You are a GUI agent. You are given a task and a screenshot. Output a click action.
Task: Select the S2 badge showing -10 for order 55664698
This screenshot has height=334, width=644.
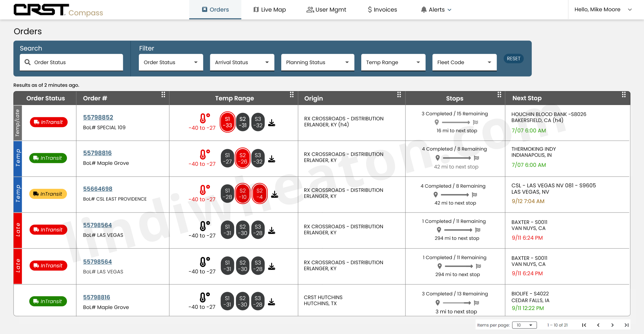coord(243,193)
